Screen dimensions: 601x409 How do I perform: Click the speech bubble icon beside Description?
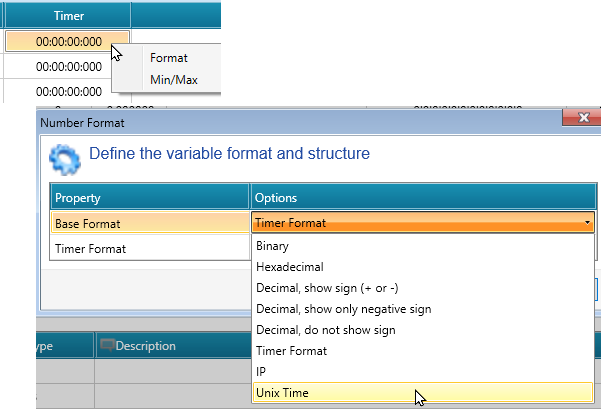106,346
